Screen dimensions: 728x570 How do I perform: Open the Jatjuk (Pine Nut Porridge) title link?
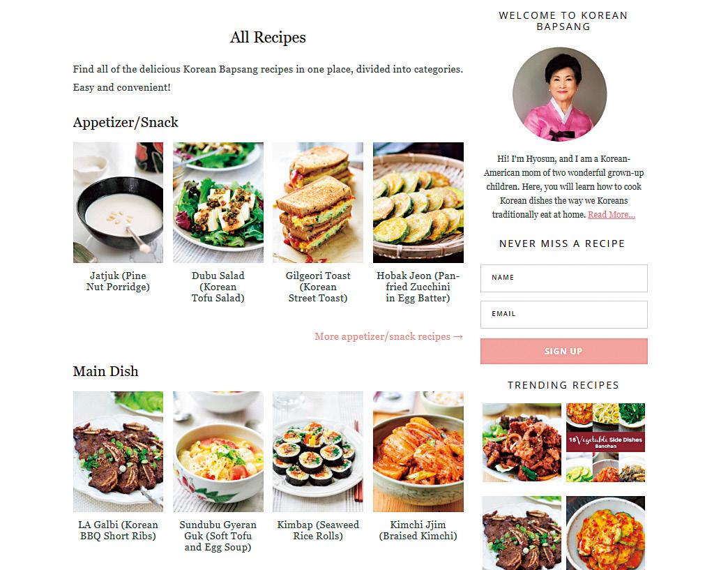click(x=118, y=281)
